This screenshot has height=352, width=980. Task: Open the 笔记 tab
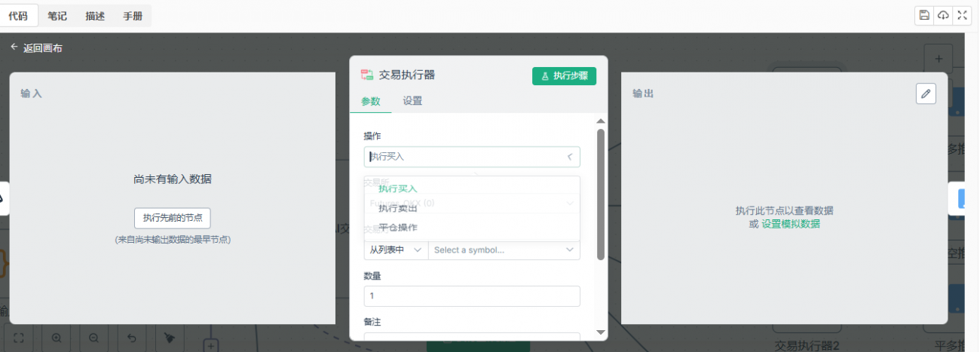(57, 16)
